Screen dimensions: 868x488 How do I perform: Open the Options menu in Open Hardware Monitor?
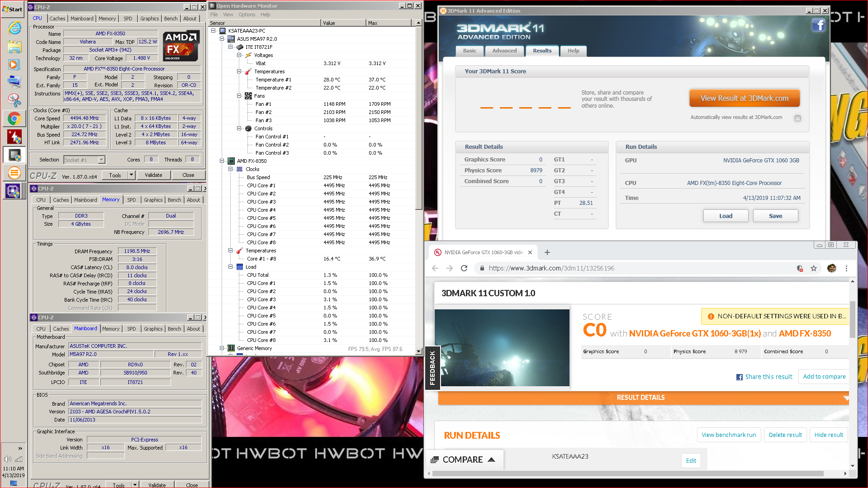pos(247,14)
